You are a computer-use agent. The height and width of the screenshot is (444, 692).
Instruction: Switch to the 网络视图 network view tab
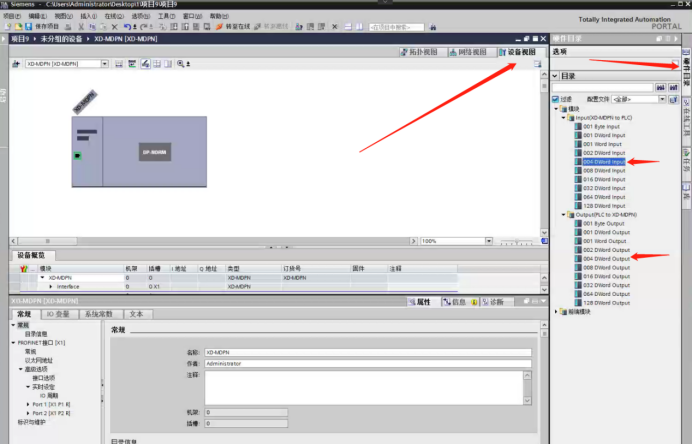(x=469, y=52)
